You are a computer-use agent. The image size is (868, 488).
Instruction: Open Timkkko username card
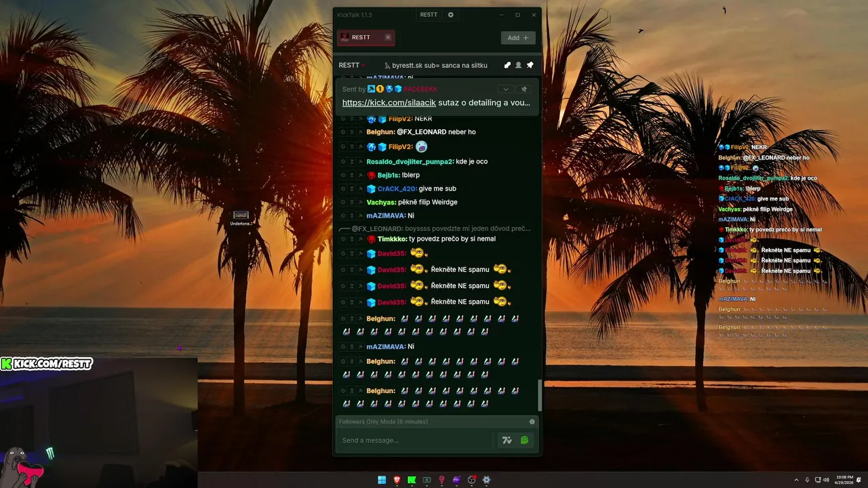point(392,239)
